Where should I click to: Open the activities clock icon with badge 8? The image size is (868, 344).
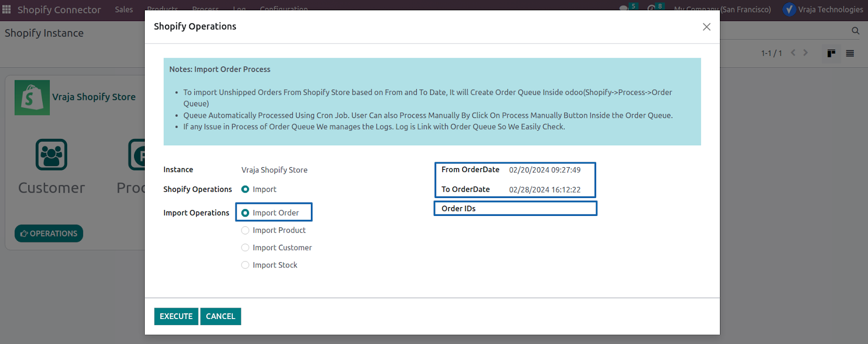(x=652, y=8)
